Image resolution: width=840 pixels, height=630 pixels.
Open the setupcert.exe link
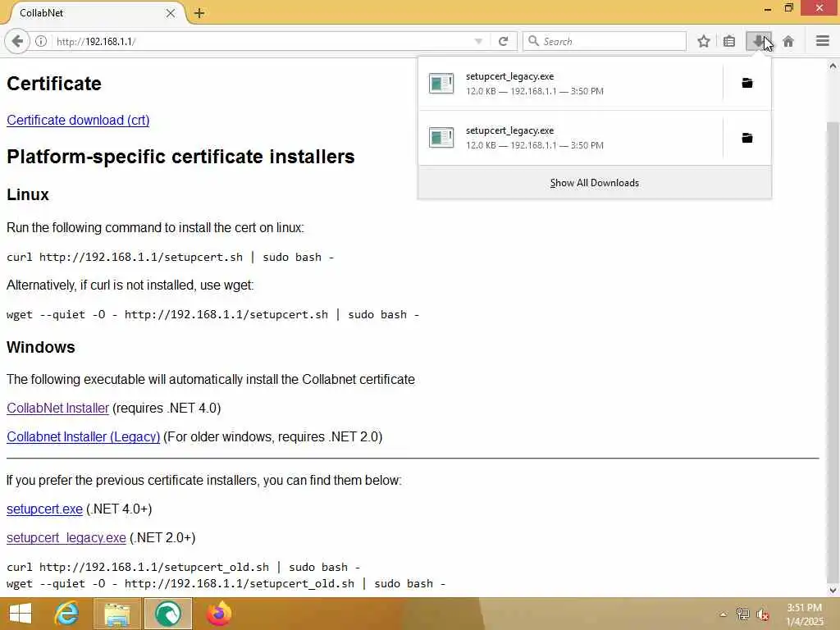pyautogui.click(x=44, y=509)
